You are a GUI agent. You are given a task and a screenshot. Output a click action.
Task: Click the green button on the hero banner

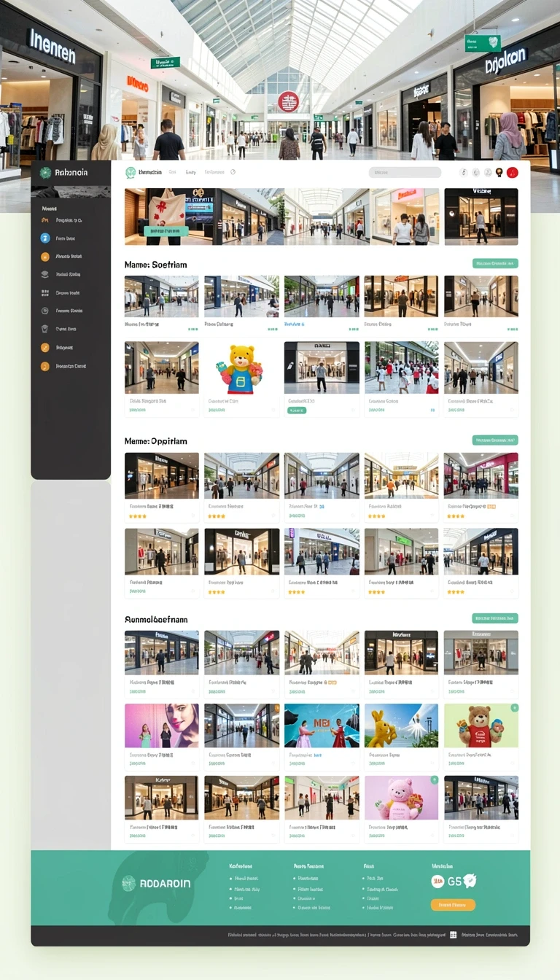click(166, 231)
